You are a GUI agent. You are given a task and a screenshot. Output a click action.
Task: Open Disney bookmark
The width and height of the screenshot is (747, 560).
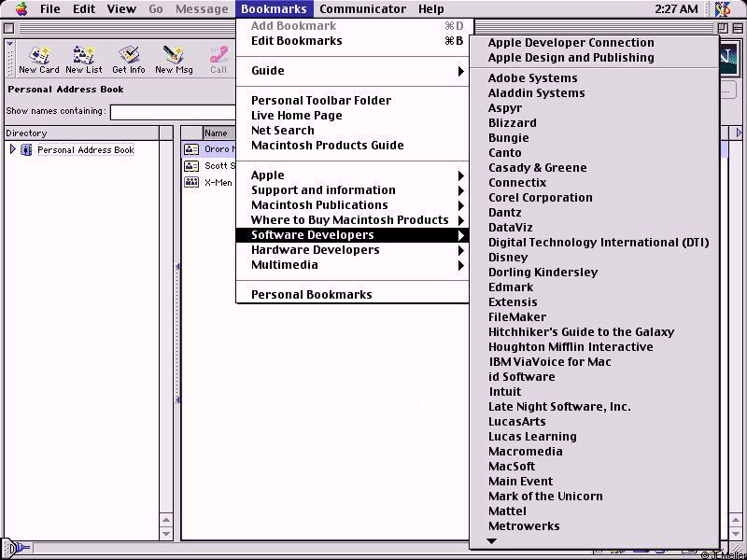click(x=594, y=258)
